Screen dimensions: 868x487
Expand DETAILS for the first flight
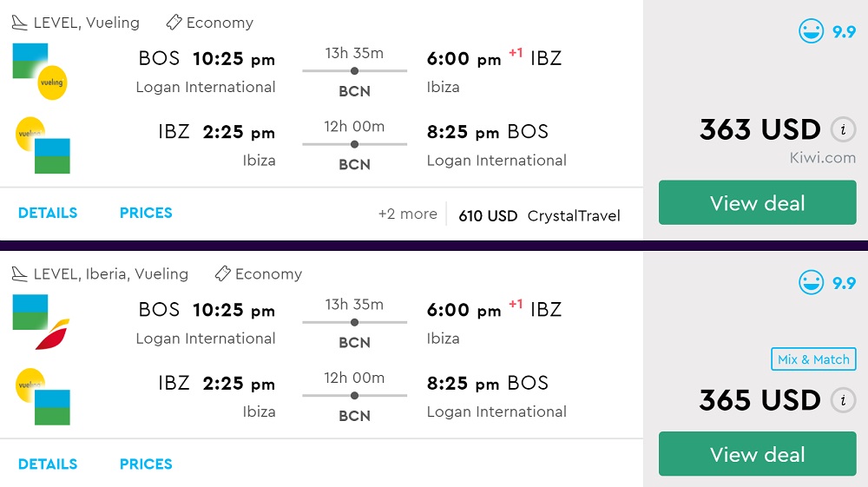click(x=48, y=213)
